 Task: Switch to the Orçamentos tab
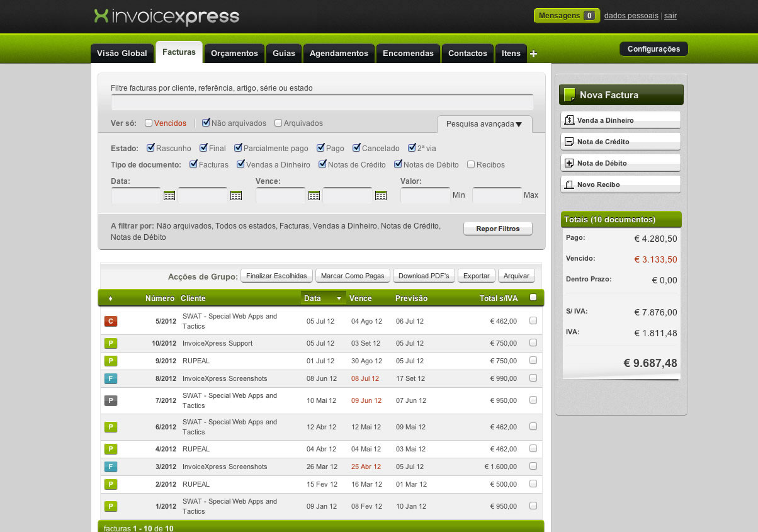[x=234, y=54]
